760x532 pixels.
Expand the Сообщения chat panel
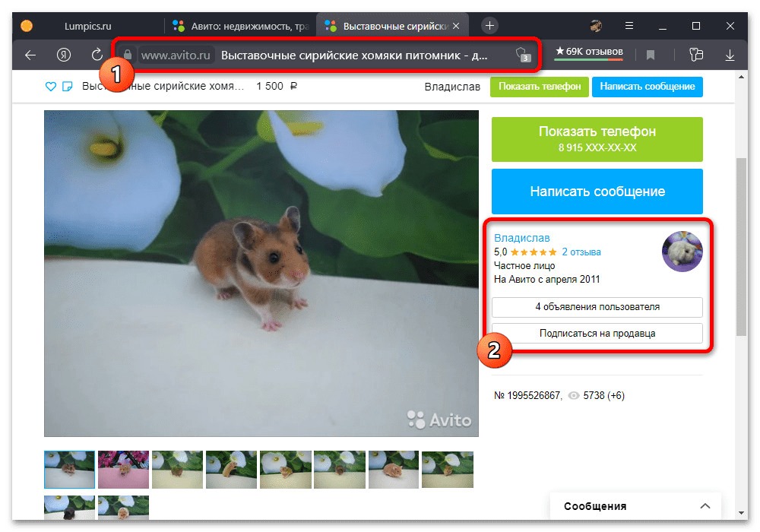[705, 506]
